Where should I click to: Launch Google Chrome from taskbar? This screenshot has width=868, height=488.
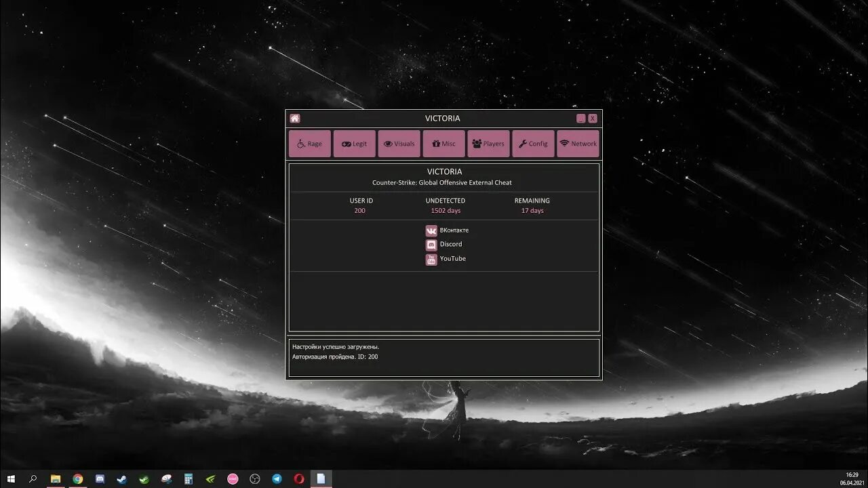click(x=77, y=479)
